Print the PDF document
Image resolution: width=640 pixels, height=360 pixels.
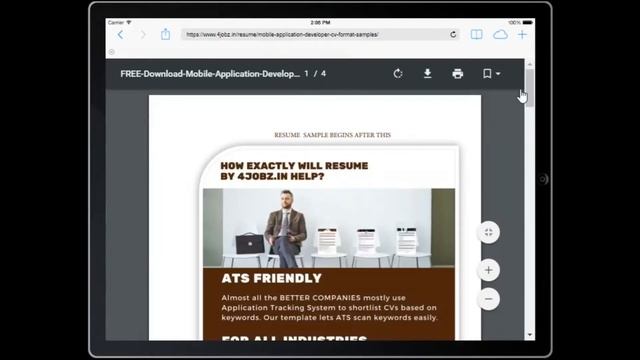coord(458,73)
